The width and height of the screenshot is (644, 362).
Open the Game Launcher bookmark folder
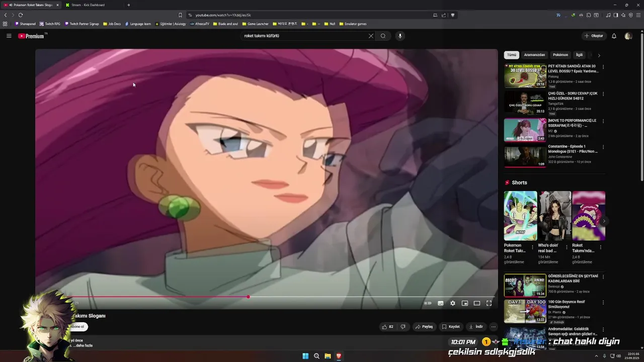256,24
